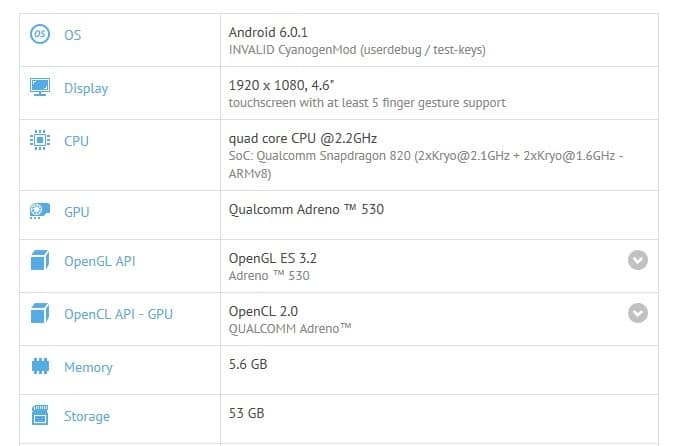Click the Storage SD card icon
The image size is (678, 446).
click(41, 416)
